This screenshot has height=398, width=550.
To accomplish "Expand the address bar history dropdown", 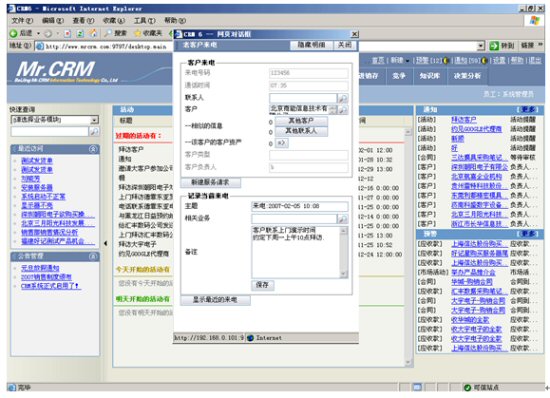I will click(481, 46).
